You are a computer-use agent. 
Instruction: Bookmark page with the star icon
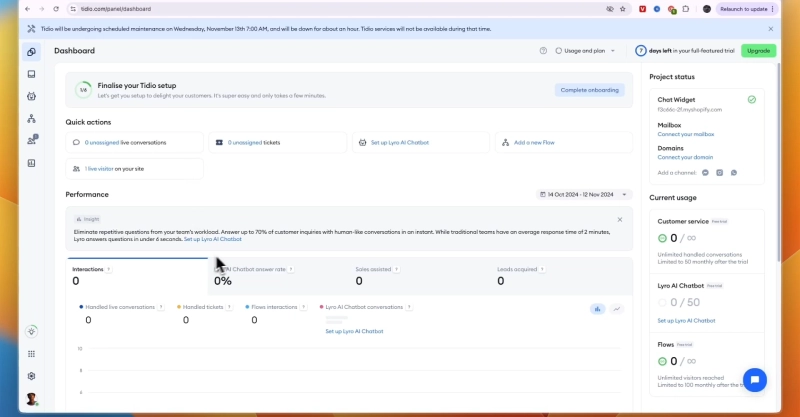(x=622, y=9)
